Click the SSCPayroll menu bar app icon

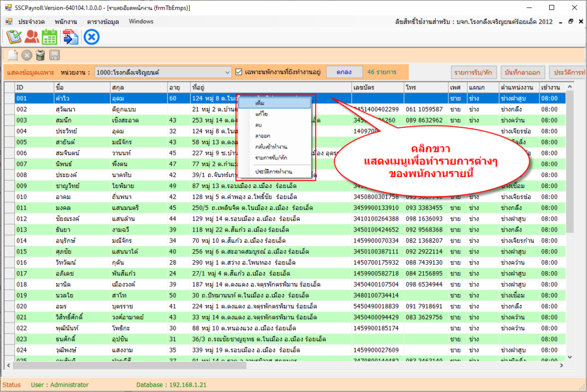tap(9, 22)
